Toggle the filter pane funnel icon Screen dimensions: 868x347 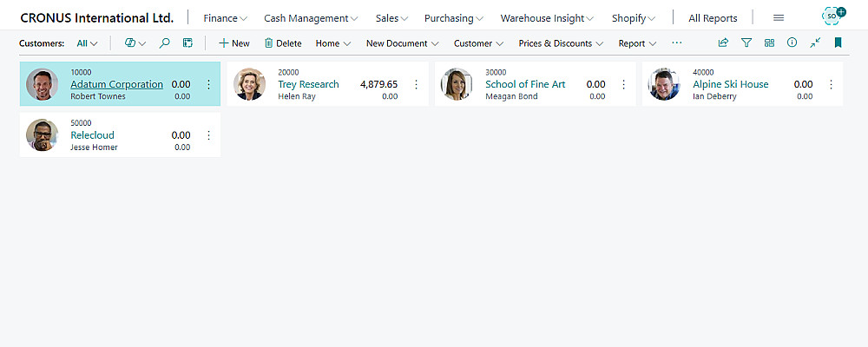(746, 43)
